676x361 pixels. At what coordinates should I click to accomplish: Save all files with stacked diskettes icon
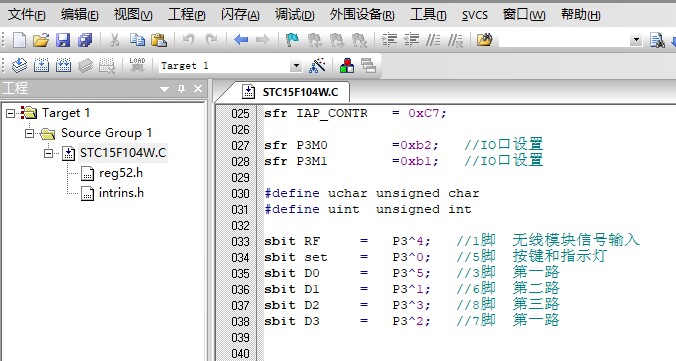point(85,40)
